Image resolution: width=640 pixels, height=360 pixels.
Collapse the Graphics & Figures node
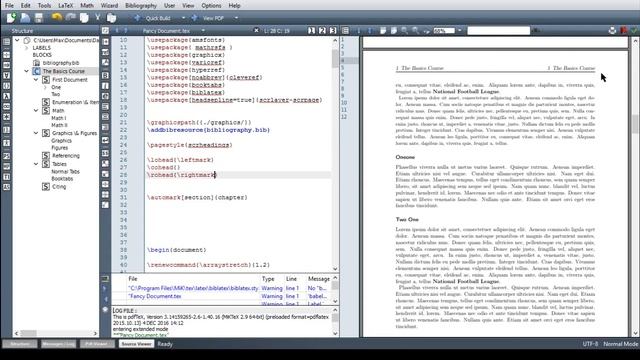click(x=36, y=133)
